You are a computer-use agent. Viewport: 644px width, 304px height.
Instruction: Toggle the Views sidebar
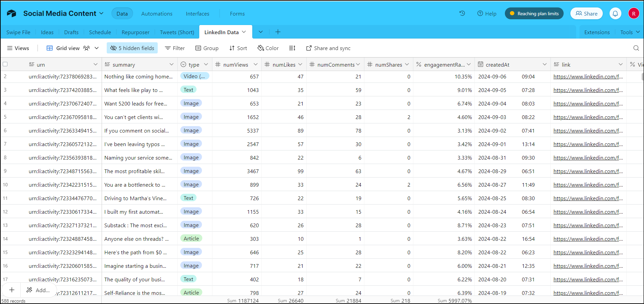click(18, 48)
